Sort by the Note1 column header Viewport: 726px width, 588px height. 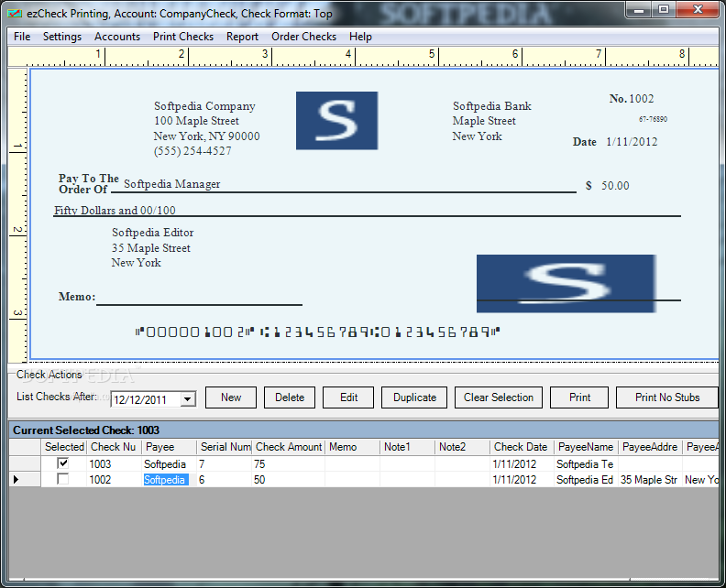[407, 447]
